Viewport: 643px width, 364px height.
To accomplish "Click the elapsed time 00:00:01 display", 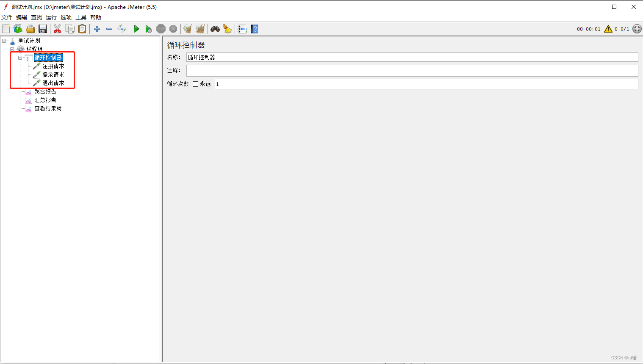I will 588,29.
